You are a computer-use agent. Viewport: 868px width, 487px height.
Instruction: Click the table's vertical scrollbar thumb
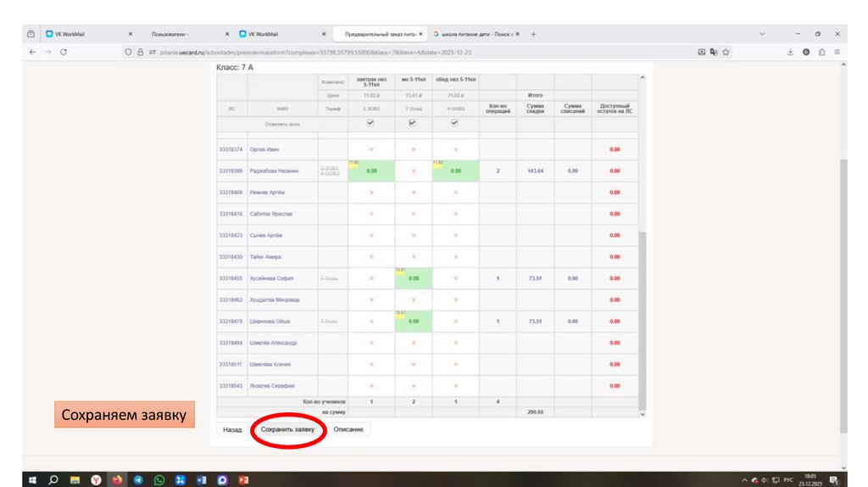pos(643,321)
